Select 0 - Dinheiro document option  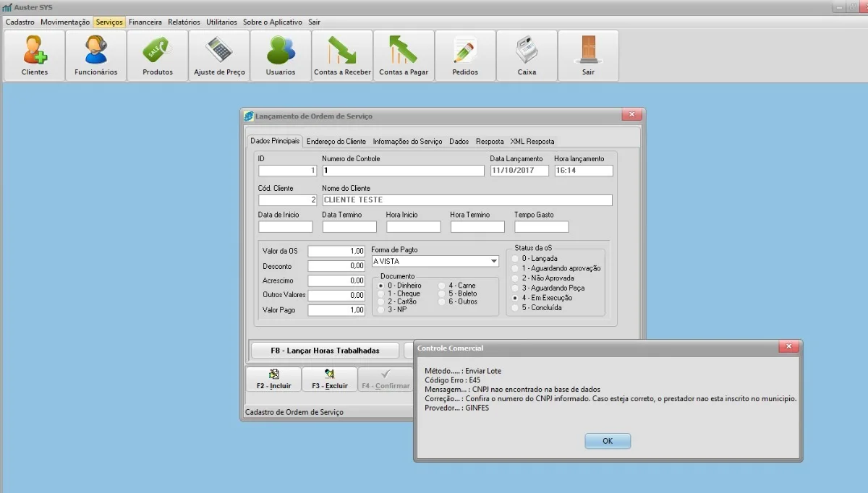tap(399, 286)
